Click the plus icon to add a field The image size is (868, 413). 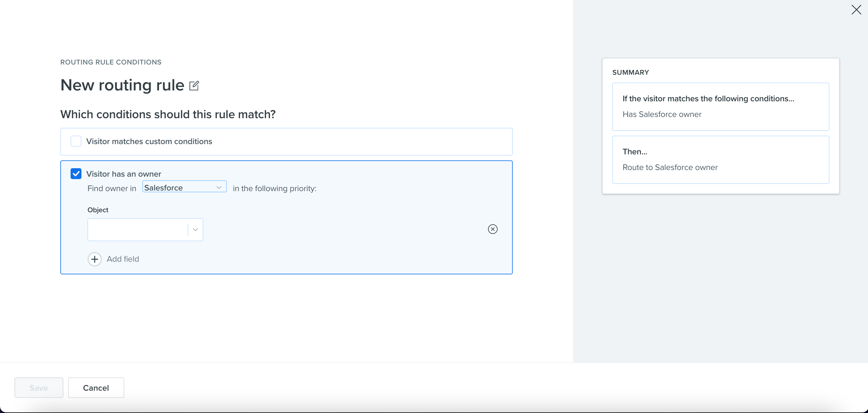[x=95, y=259]
